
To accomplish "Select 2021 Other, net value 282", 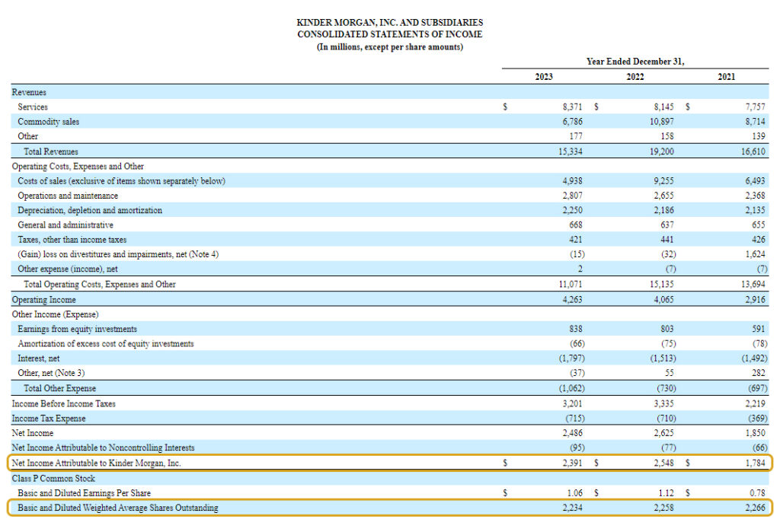I will click(759, 373).
